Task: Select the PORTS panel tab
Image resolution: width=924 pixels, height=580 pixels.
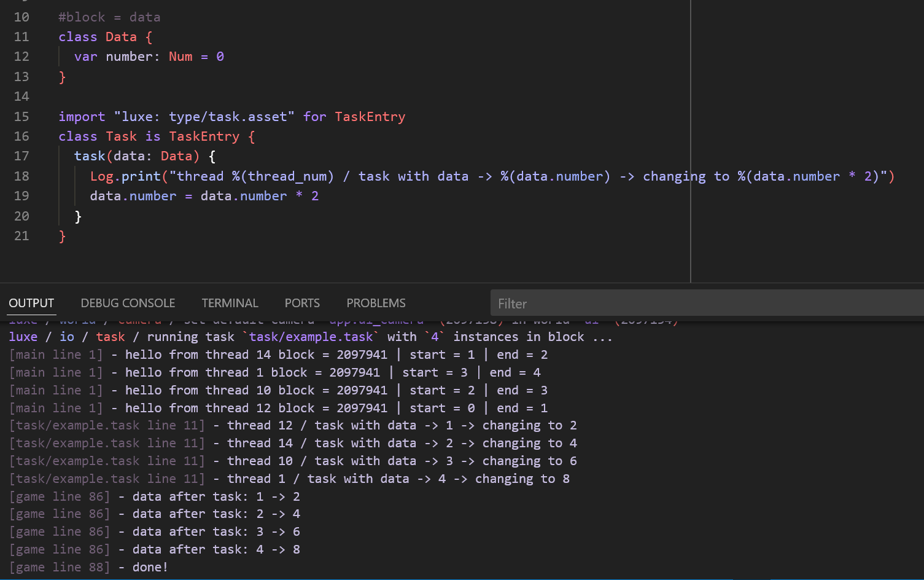Action: (x=302, y=303)
